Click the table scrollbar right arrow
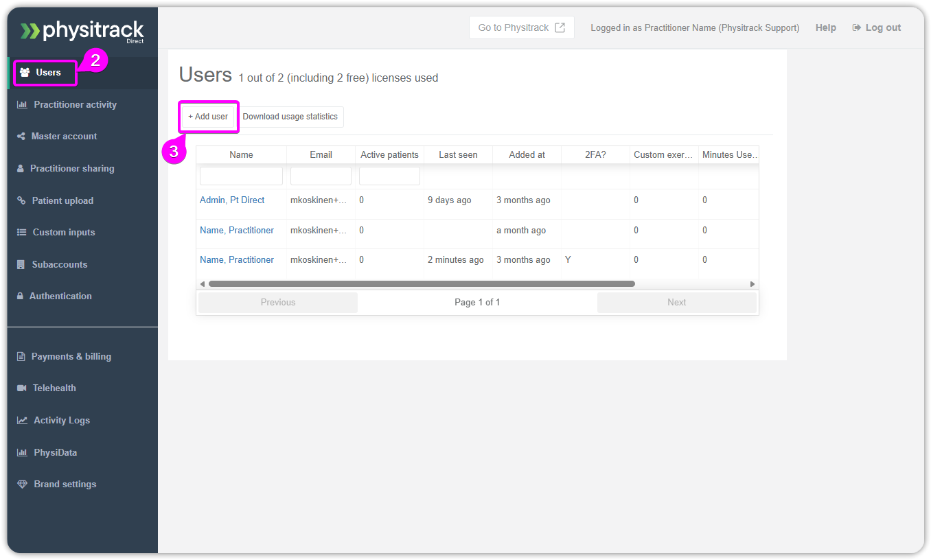 pyautogui.click(x=752, y=284)
